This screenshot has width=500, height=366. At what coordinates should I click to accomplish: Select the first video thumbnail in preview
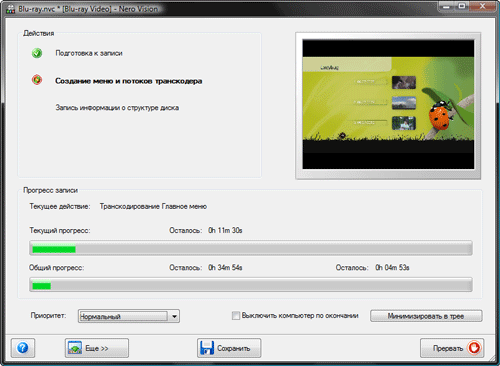point(404,82)
